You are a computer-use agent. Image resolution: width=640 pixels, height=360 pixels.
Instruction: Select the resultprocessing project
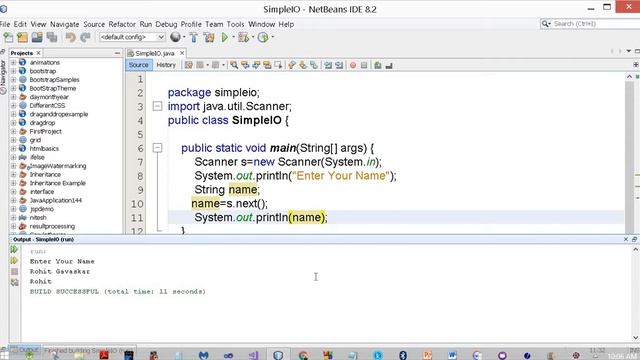(52, 226)
